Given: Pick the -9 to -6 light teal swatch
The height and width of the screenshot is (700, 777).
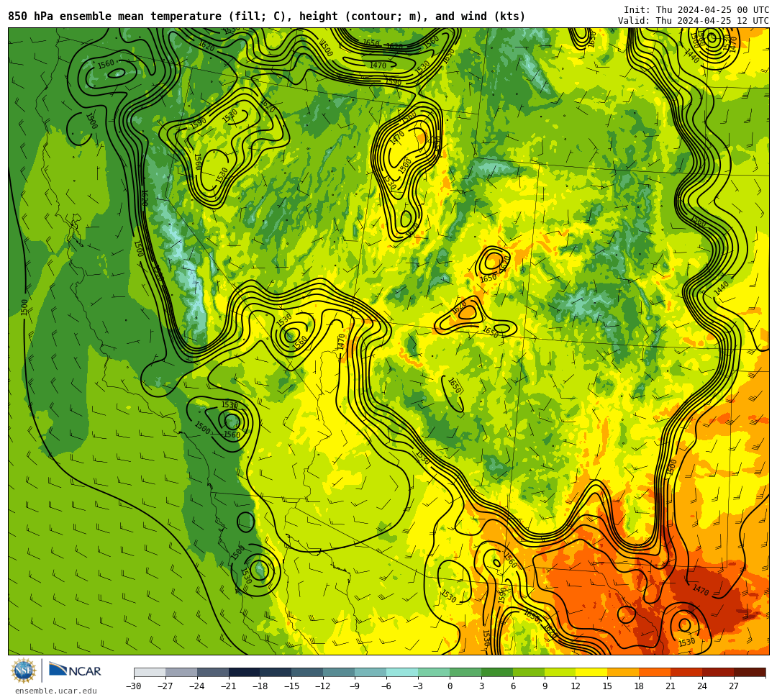Looking at the screenshot, I should [371, 672].
